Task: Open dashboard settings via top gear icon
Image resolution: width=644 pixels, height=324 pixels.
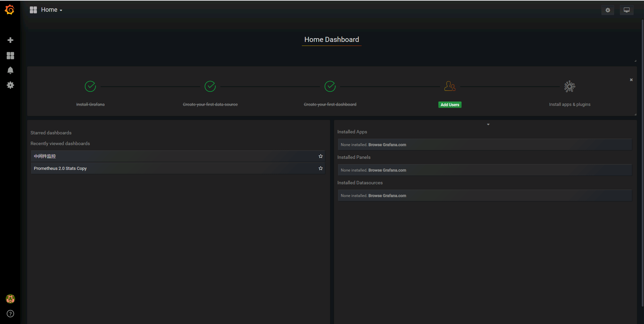Action: pyautogui.click(x=607, y=10)
